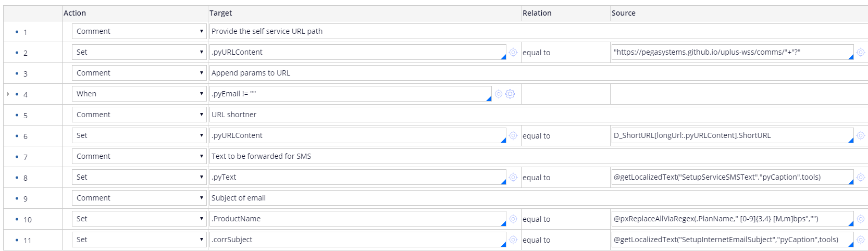
Task: Open Action dropdown on row 1 Comment
Action: tap(139, 31)
